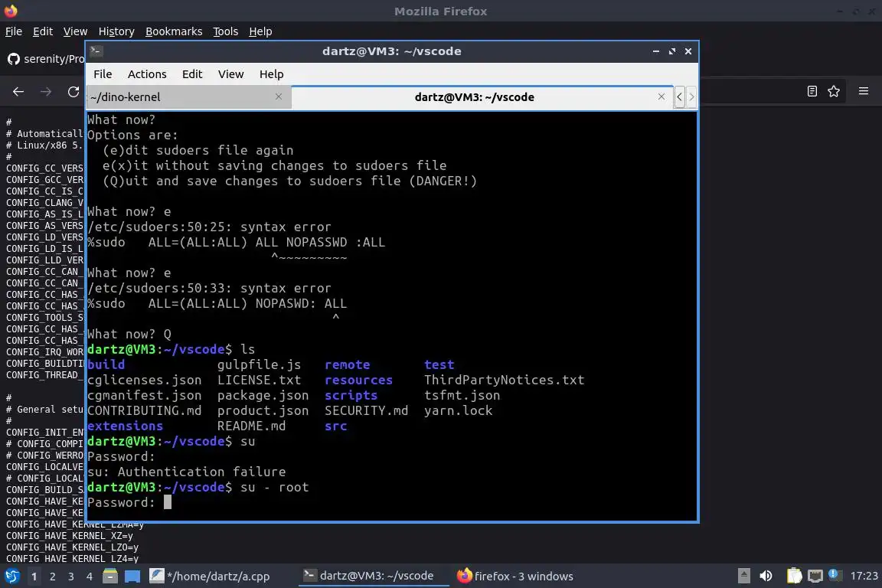Open the terminal Actions menu
This screenshot has width=882, height=588.
tap(147, 74)
